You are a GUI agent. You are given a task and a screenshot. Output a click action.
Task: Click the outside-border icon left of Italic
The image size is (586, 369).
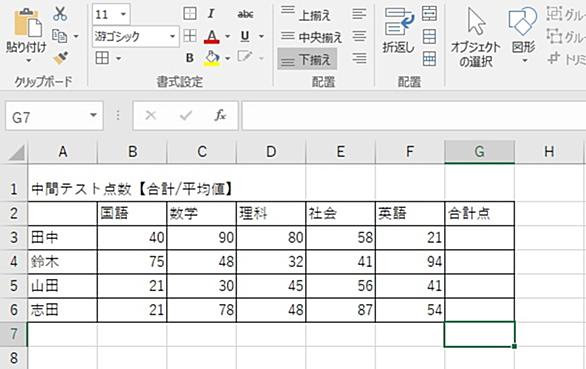pos(190,14)
